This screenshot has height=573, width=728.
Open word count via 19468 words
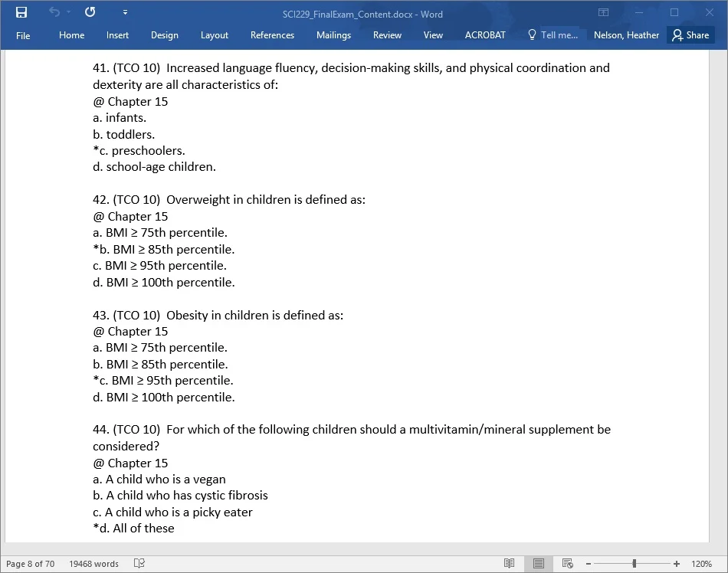(x=93, y=564)
